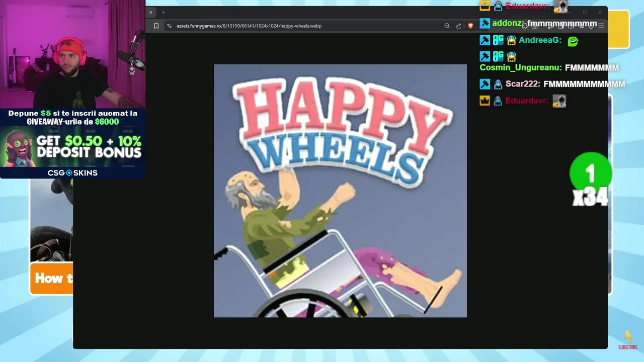This screenshot has height=362, width=644.
Task: Open the Brave Shields lion icon
Action: [470, 26]
